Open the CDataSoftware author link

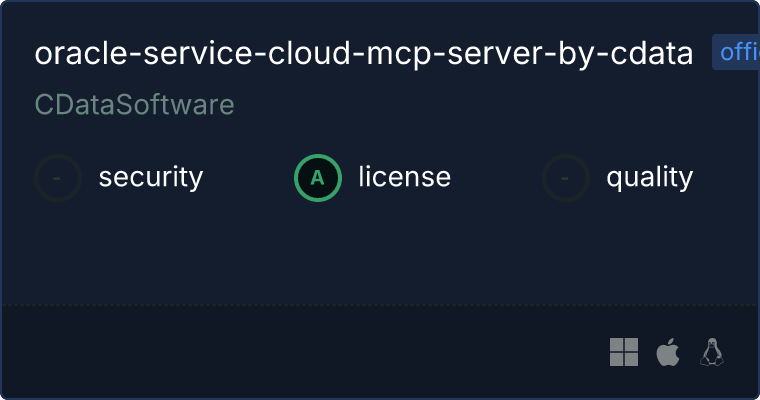pos(134,105)
